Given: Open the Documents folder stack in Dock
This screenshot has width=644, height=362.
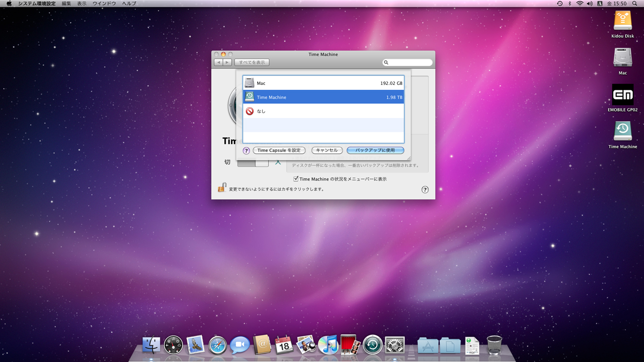Looking at the screenshot, I should (x=450, y=346).
